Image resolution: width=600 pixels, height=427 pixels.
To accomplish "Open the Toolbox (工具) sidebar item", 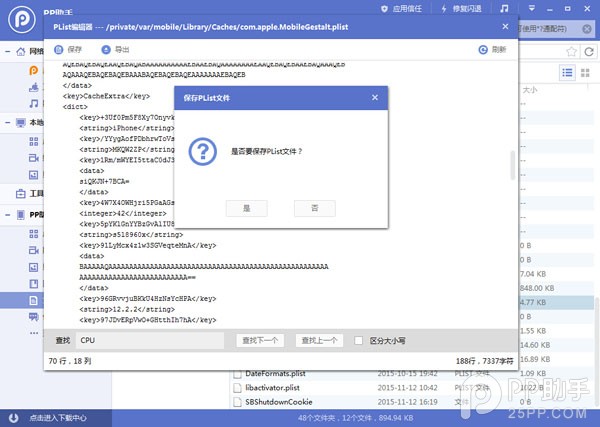I will [x=29, y=194].
